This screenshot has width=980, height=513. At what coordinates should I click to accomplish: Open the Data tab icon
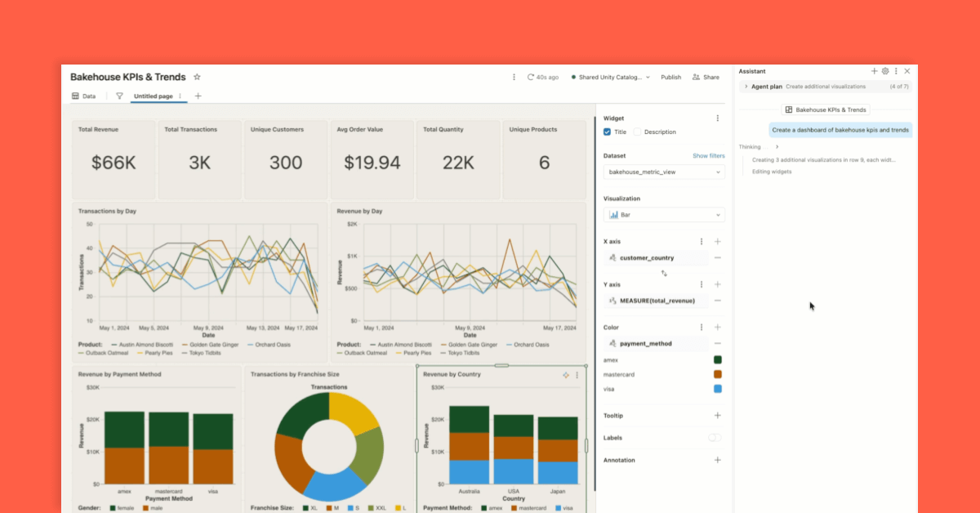[x=75, y=96]
